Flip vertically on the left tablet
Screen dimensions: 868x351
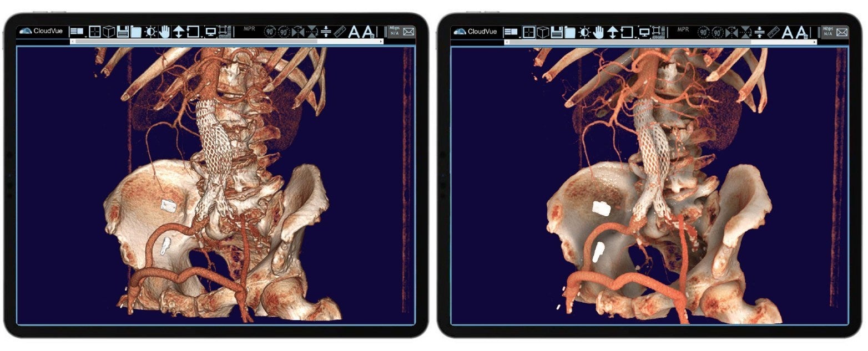pyautogui.click(x=312, y=32)
